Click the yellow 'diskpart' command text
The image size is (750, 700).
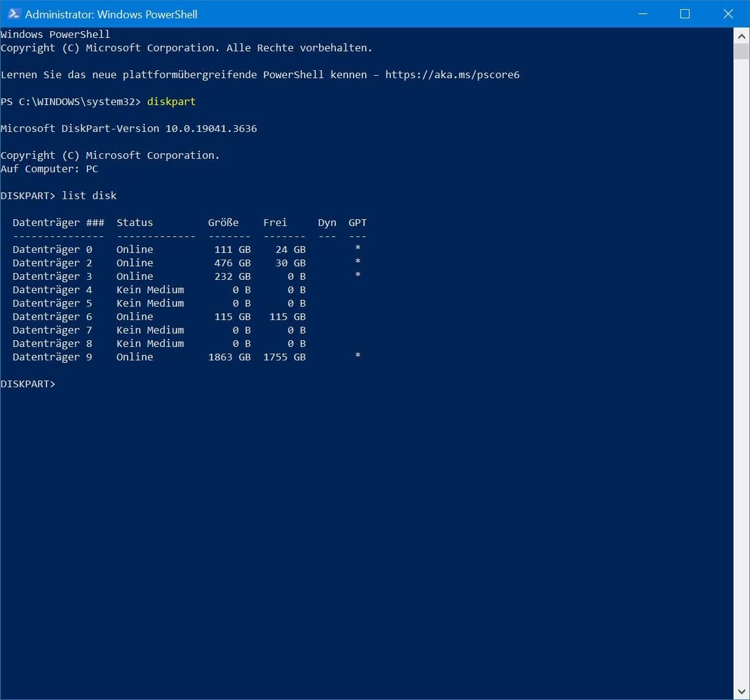(x=171, y=101)
